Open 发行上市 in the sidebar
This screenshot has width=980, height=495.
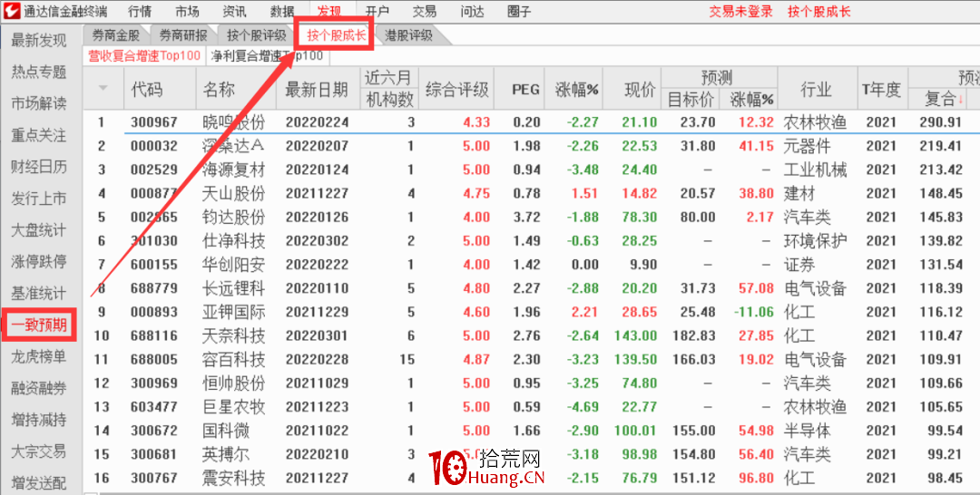click(x=39, y=199)
